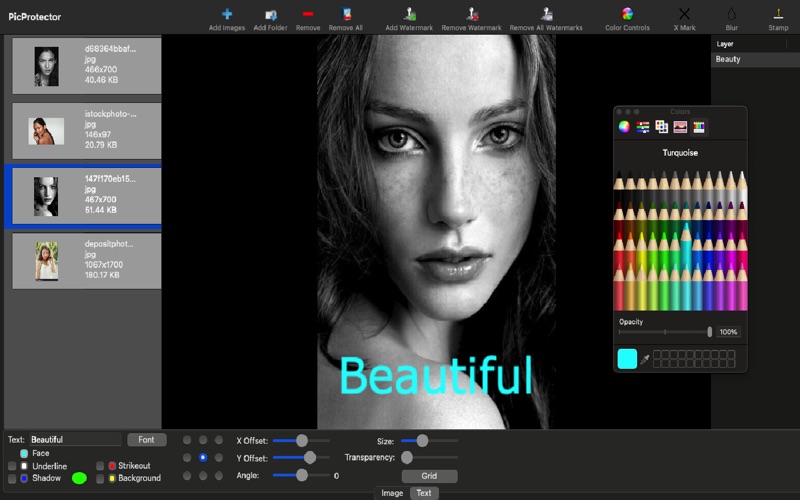Select the middle-right position radio button

(x=219, y=458)
